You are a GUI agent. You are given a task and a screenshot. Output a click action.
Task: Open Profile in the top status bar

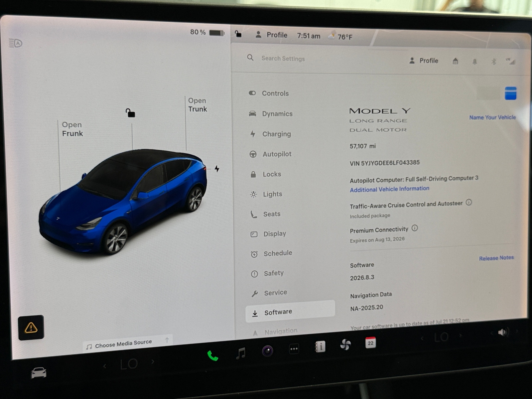(x=271, y=35)
